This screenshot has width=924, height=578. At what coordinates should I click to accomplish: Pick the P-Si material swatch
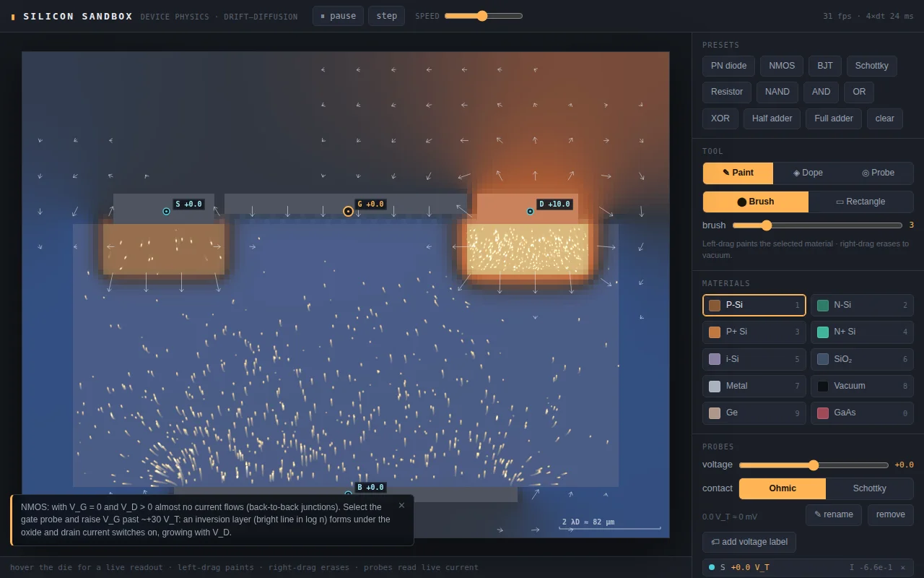754,305
